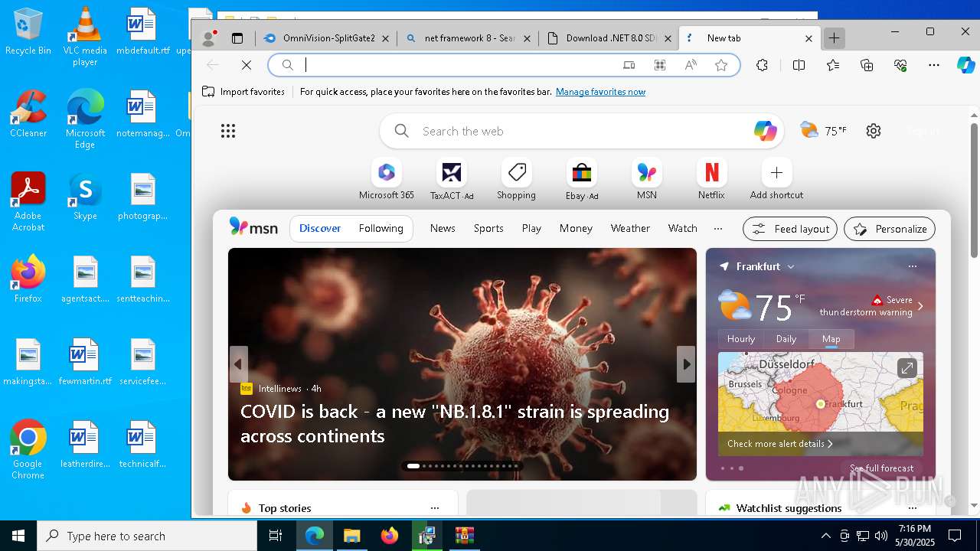
Task: Expand Frankfurt location dropdown
Action: (x=791, y=266)
